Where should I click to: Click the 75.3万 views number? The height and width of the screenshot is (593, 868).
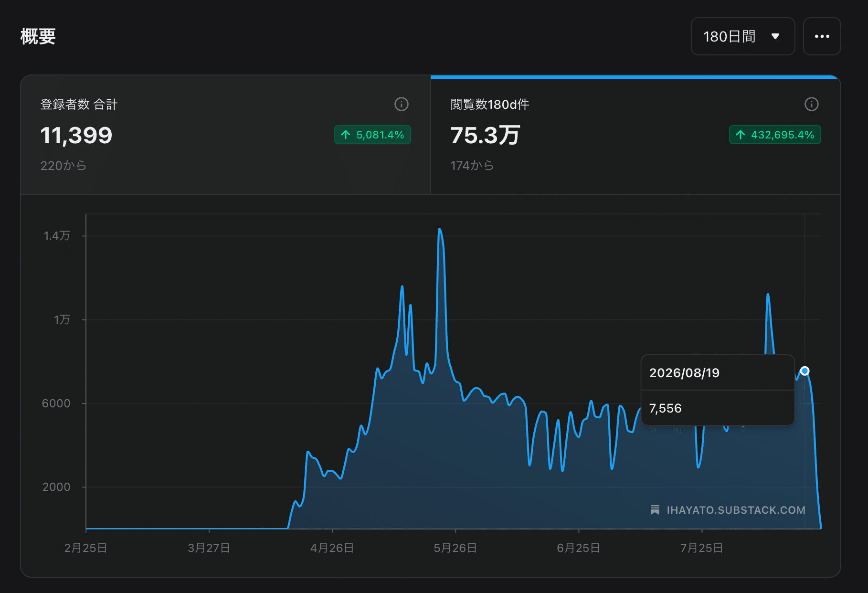tap(485, 135)
